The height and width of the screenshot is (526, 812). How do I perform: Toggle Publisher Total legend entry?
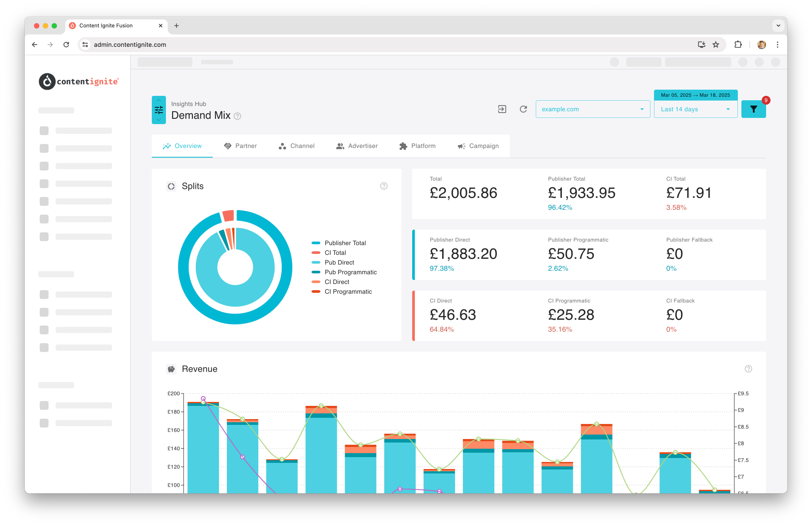pyautogui.click(x=339, y=243)
